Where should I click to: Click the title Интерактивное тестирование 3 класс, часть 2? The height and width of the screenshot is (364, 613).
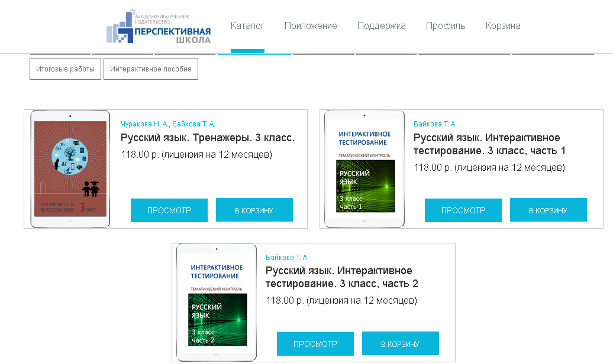point(341,278)
